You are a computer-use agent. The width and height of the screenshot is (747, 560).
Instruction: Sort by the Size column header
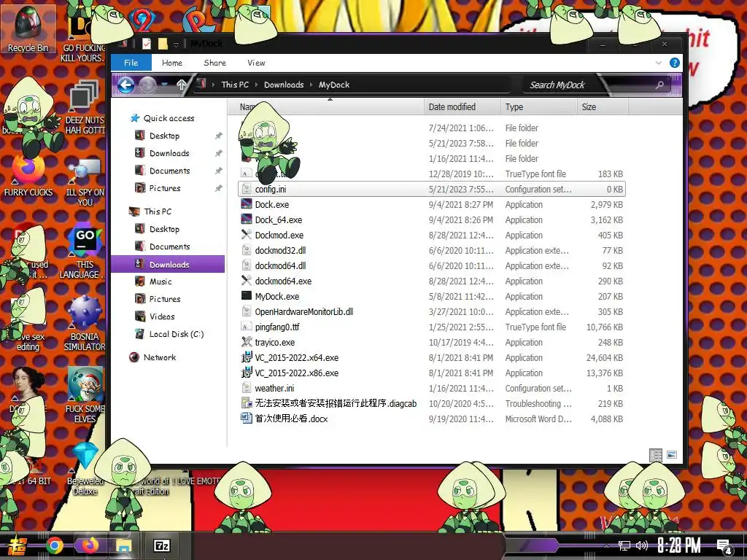(603, 106)
